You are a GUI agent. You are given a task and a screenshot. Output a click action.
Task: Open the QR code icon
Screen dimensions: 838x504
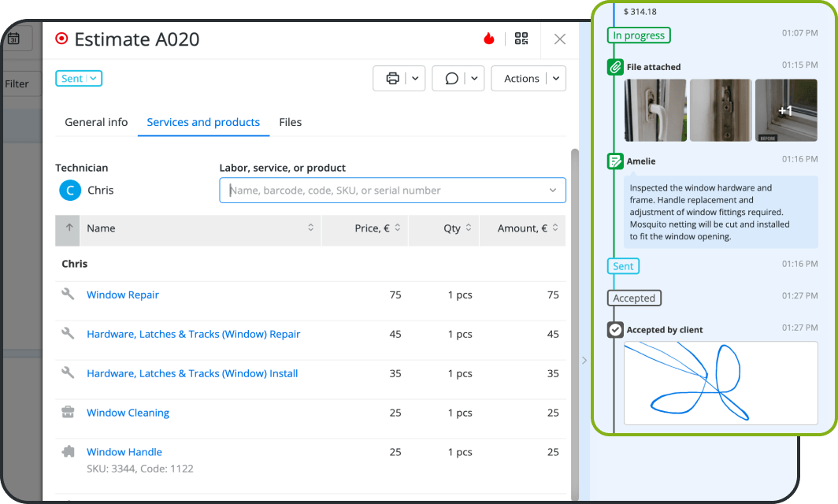pos(521,39)
